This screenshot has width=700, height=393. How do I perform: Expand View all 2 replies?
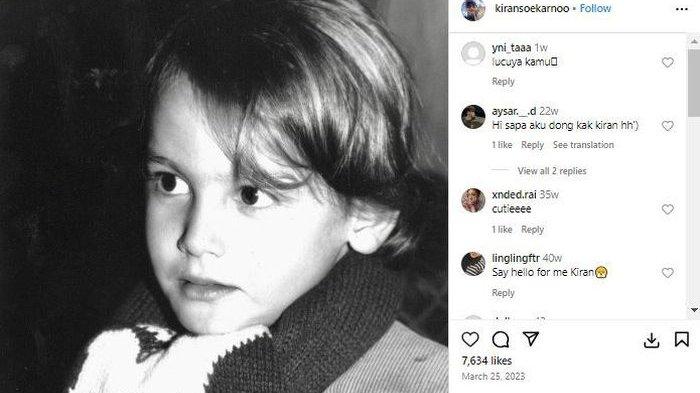tap(552, 171)
